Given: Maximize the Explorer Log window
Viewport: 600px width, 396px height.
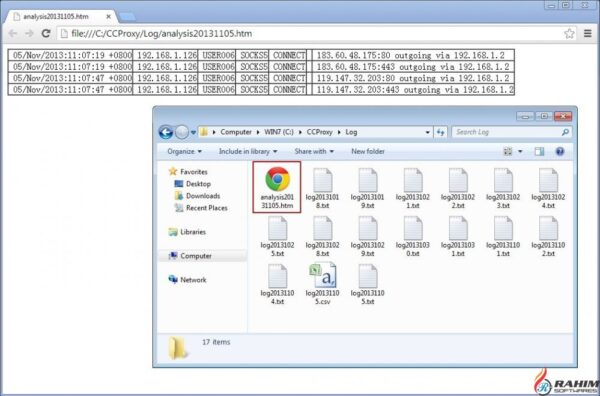Looking at the screenshot, I should (544, 116).
